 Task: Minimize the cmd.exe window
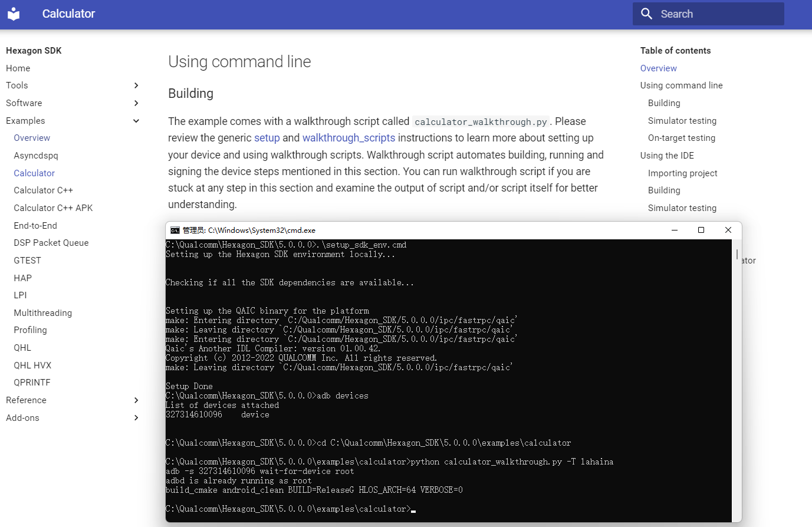(x=674, y=230)
